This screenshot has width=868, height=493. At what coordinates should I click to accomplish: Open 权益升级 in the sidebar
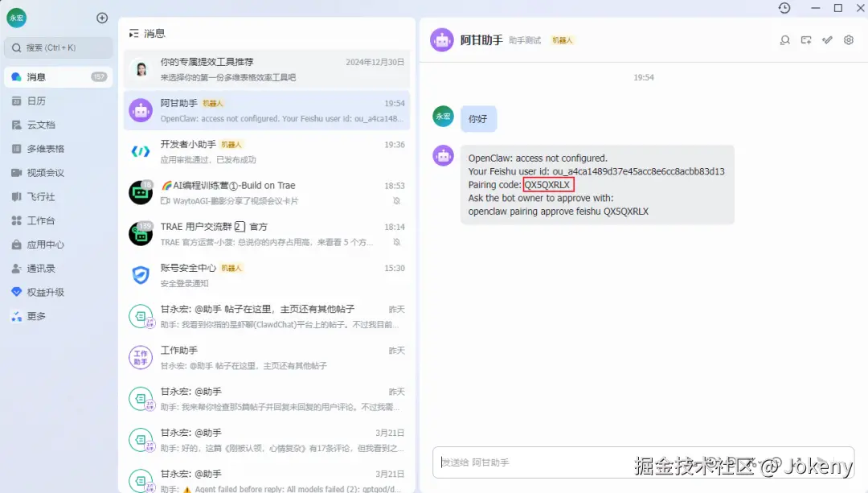(58, 292)
